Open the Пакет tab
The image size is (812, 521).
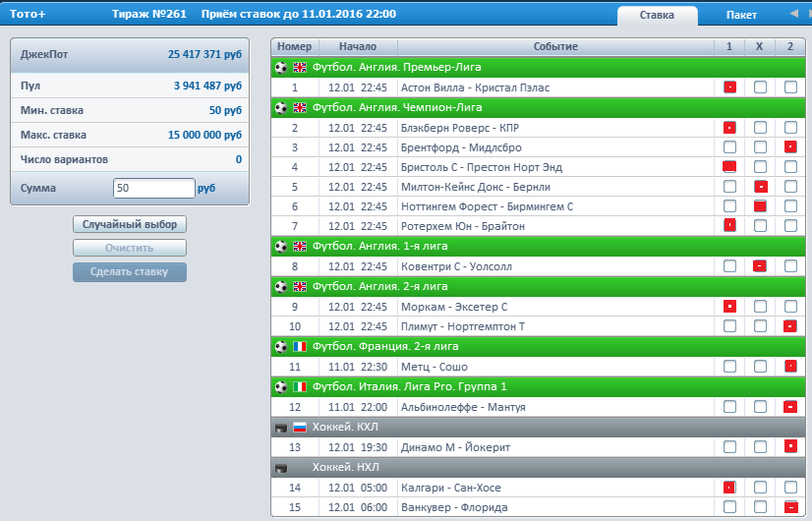tap(741, 15)
